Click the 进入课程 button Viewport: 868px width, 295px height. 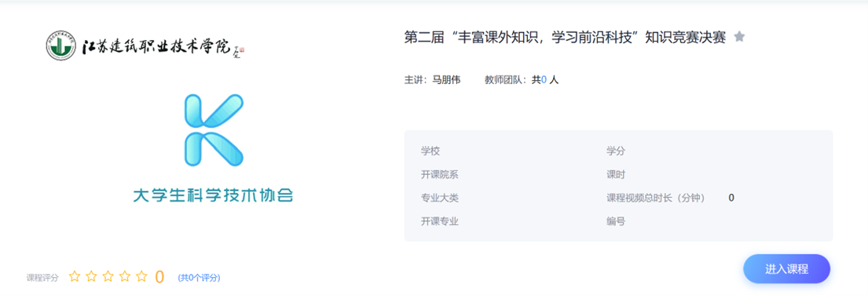pyautogui.click(x=786, y=269)
